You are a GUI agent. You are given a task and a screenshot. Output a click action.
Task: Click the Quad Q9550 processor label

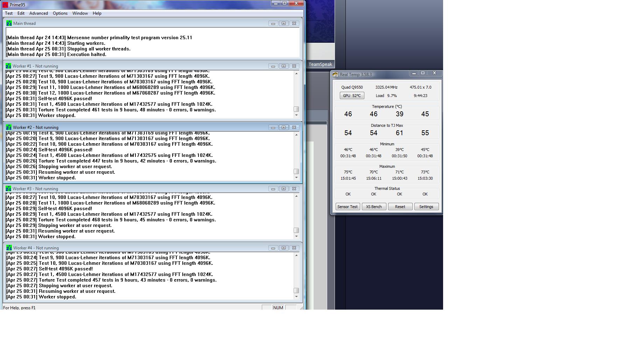(352, 87)
